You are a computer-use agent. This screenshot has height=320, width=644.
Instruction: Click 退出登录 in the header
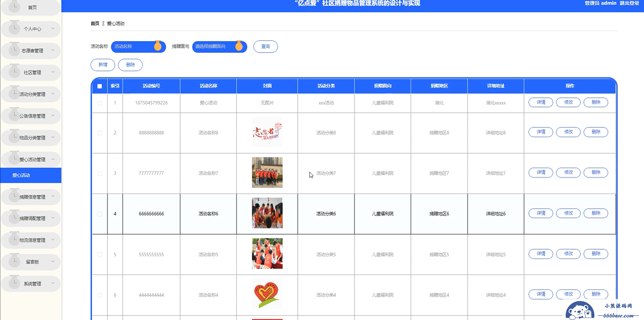[x=629, y=3]
